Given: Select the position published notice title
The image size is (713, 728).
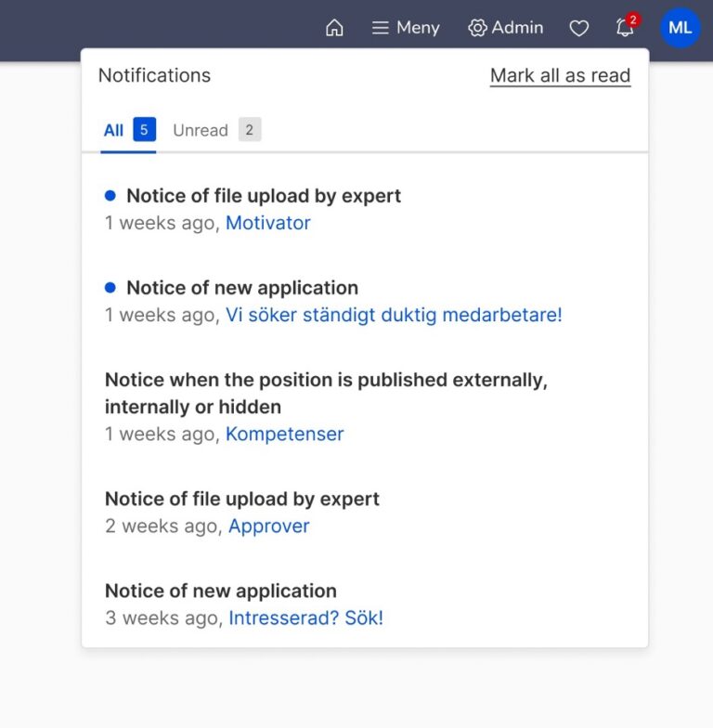Looking at the screenshot, I should coord(326,393).
